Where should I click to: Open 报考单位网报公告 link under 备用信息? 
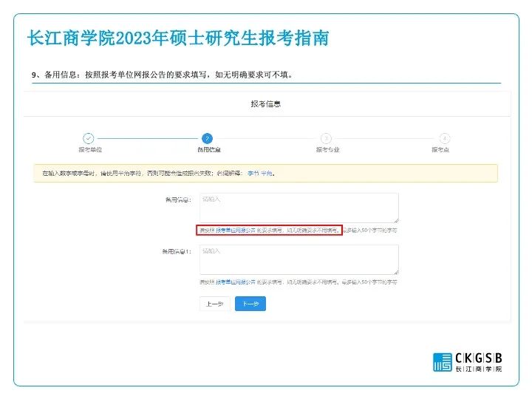(236, 231)
